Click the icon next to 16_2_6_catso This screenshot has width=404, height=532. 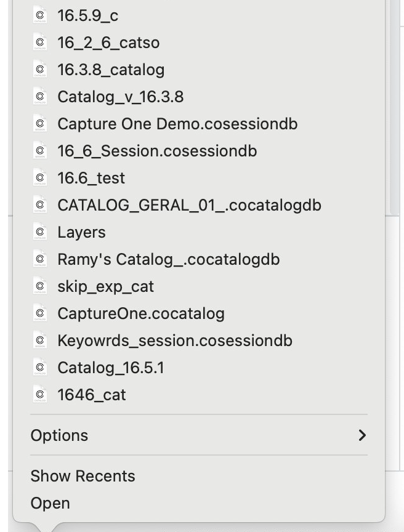pos(40,42)
